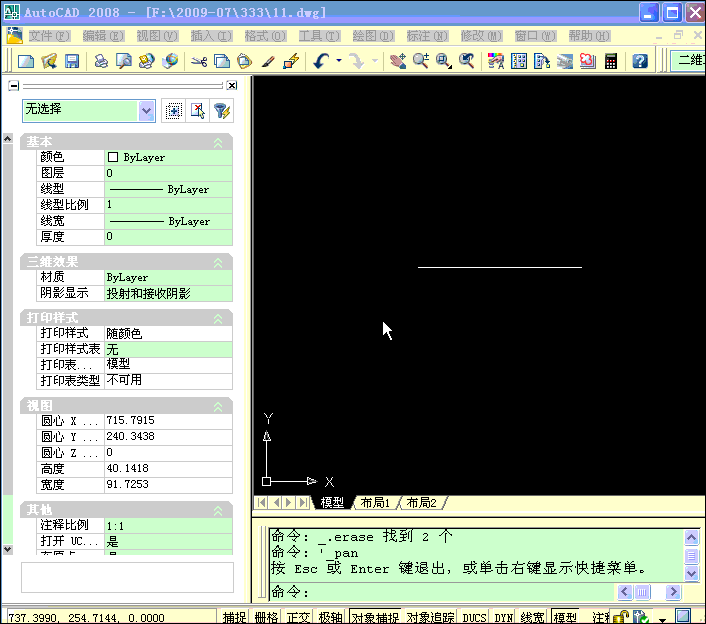Toggle 极轴 polar tracking in status bar
Image resolution: width=706 pixels, height=624 pixels.
pyautogui.click(x=330, y=617)
